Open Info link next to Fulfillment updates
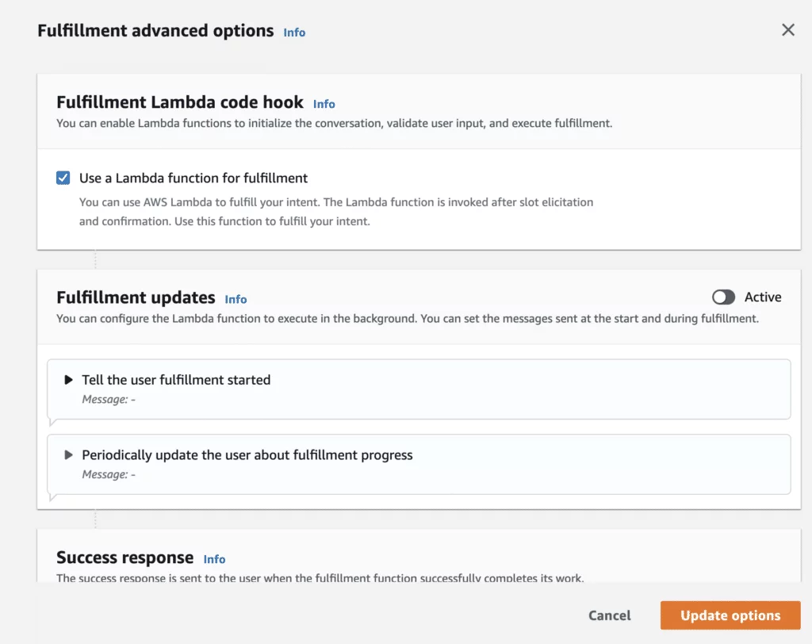 pos(236,300)
